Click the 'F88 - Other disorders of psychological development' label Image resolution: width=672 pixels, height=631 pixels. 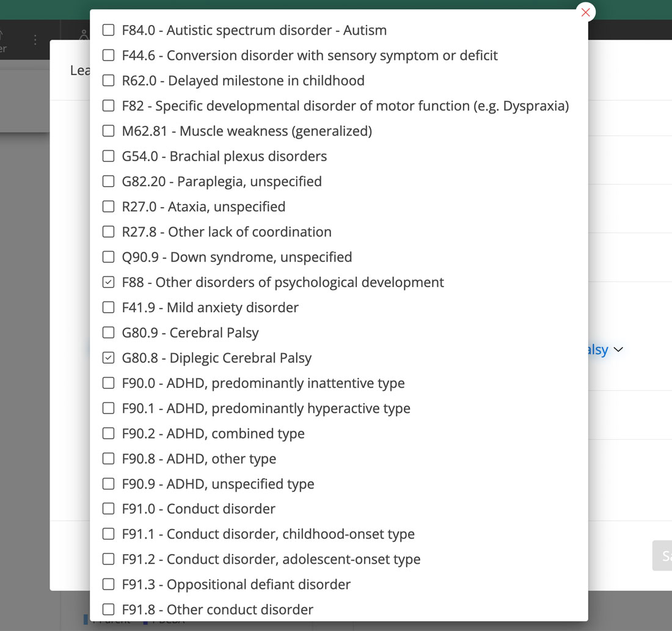283,282
